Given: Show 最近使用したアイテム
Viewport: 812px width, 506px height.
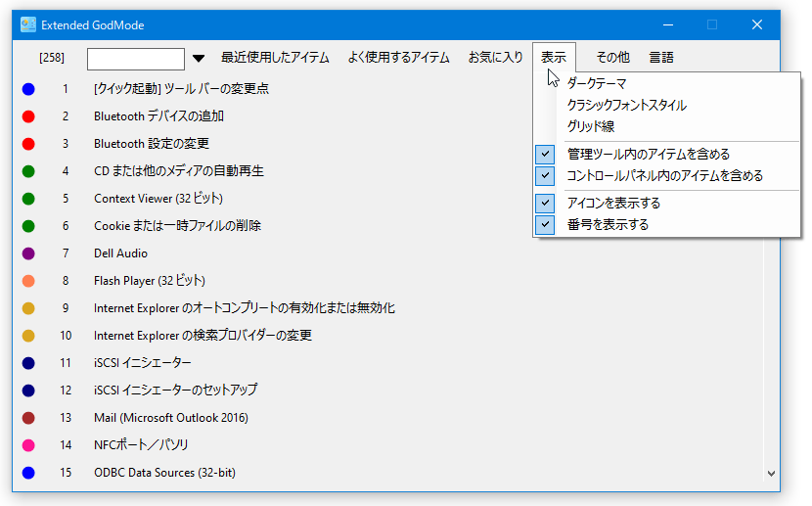Looking at the screenshot, I should click(x=275, y=58).
